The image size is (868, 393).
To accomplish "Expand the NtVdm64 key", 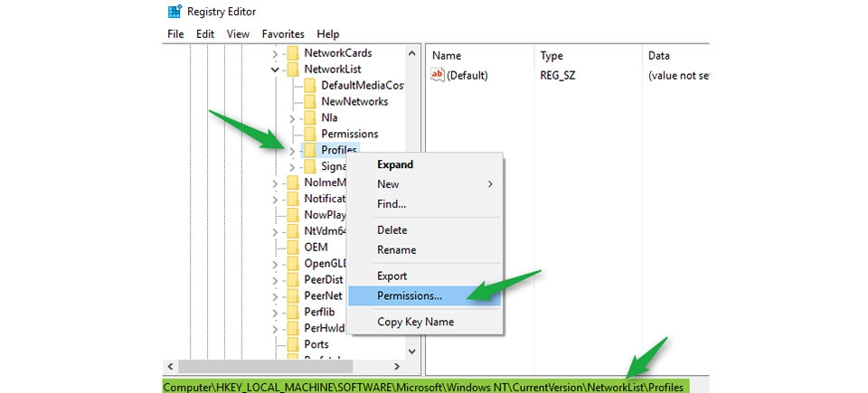I will point(275,231).
